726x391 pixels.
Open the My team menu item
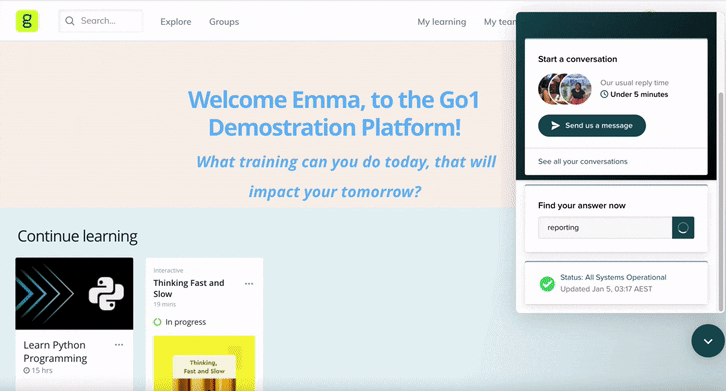[500, 22]
